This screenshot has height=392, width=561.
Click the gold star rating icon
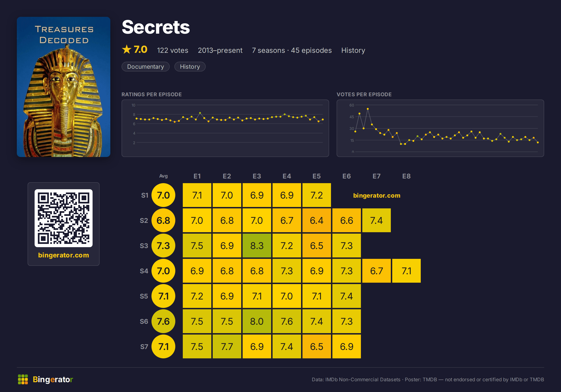(x=126, y=50)
